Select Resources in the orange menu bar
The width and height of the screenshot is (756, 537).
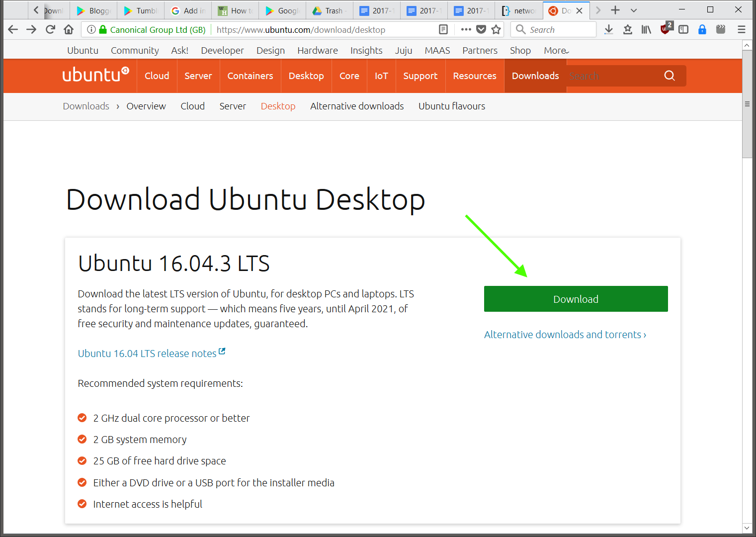475,76
